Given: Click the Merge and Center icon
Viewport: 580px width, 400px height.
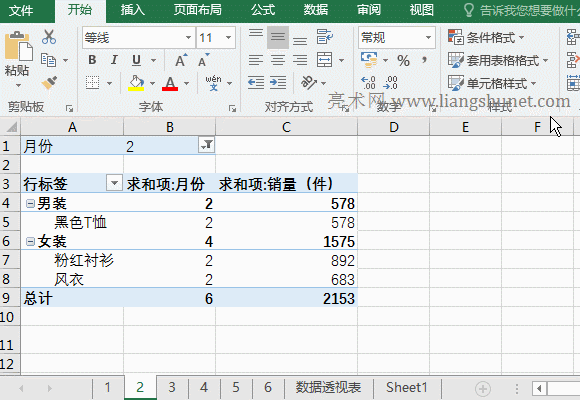Looking at the screenshot, I should 324,60.
